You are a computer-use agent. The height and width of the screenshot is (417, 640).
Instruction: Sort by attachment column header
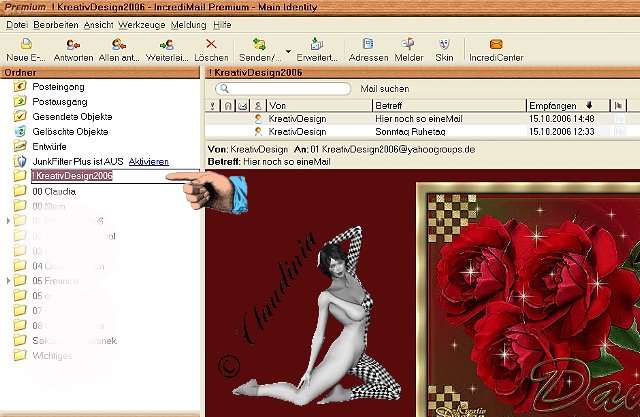[227, 106]
